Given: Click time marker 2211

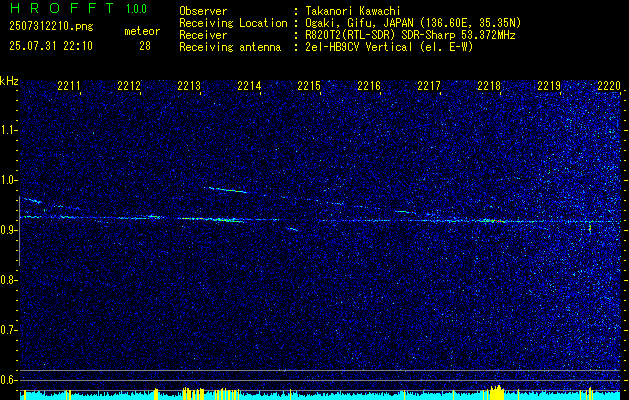Looking at the screenshot, I should pyautogui.click(x=69, y=86).
